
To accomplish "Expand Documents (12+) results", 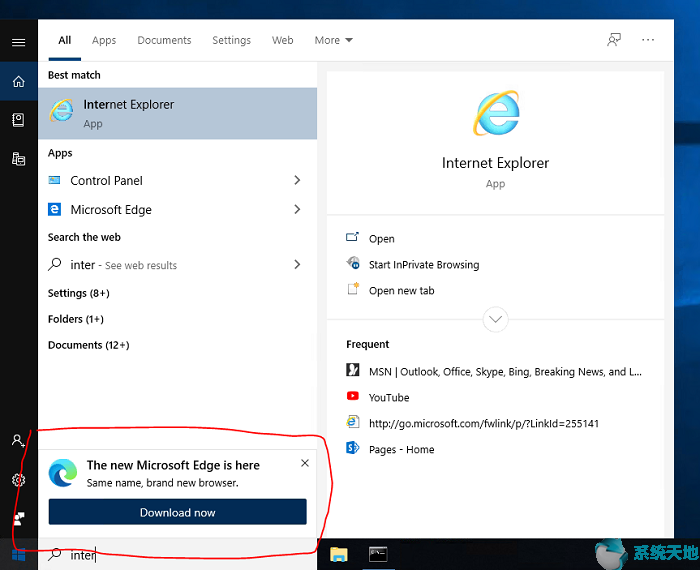I will point(88,345).
